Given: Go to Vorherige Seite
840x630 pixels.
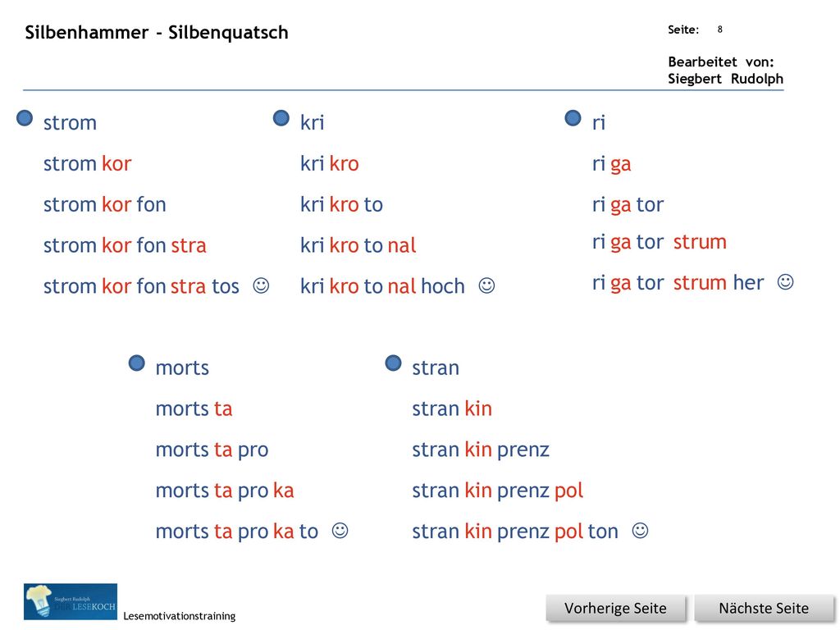Looking at the screenshot, I should (615, 608).
